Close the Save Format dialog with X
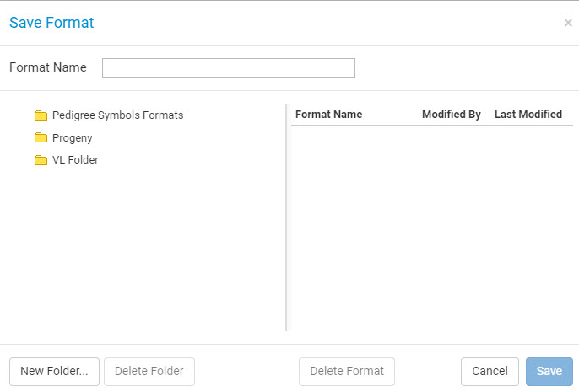Screen dimensions: 579x392 pos(568,23)
